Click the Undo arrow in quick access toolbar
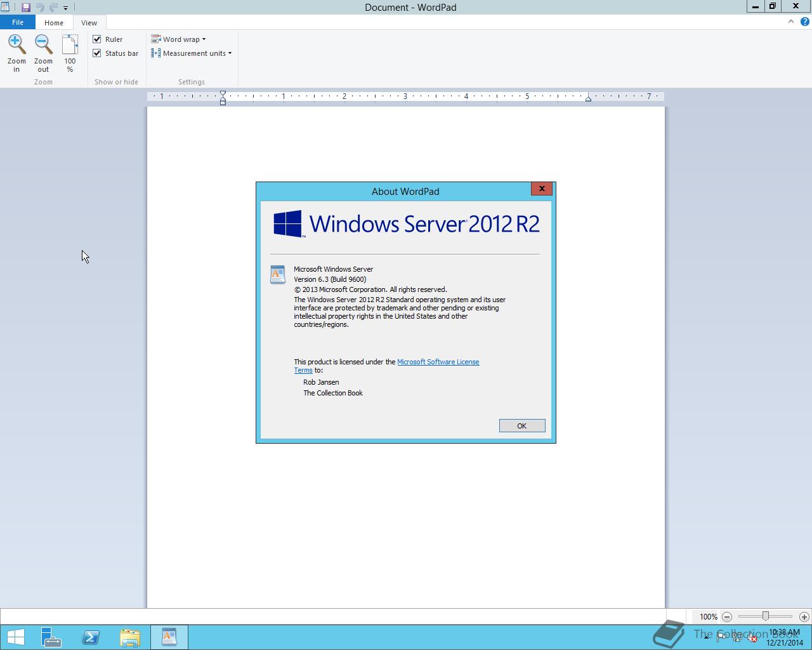This screenshot has height=650, width=812. (39, 8)
